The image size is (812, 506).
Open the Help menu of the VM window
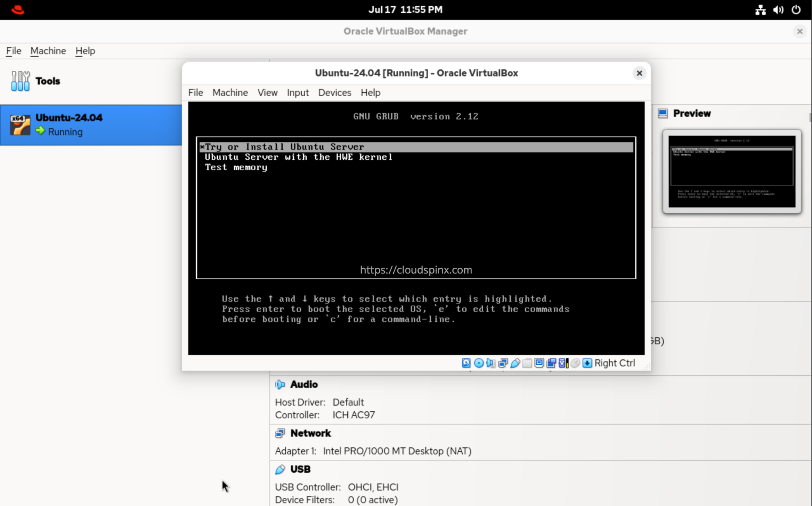coord(370,92)
